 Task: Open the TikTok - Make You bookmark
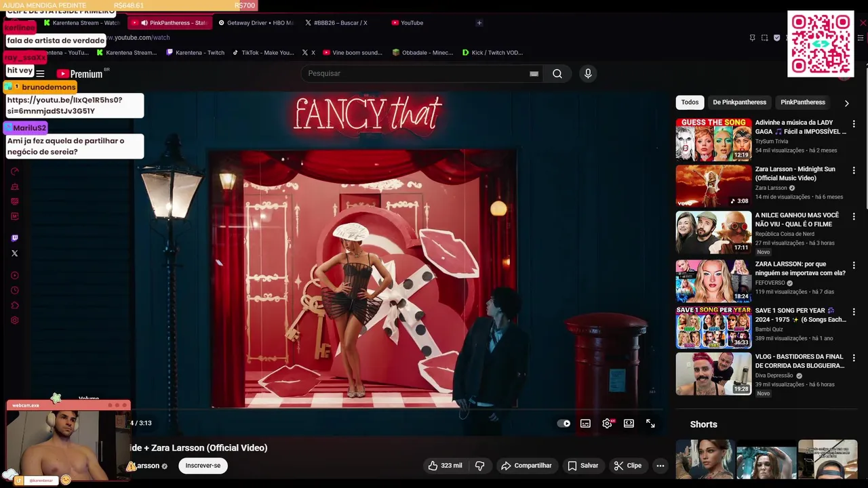click(x=263, y=52)
